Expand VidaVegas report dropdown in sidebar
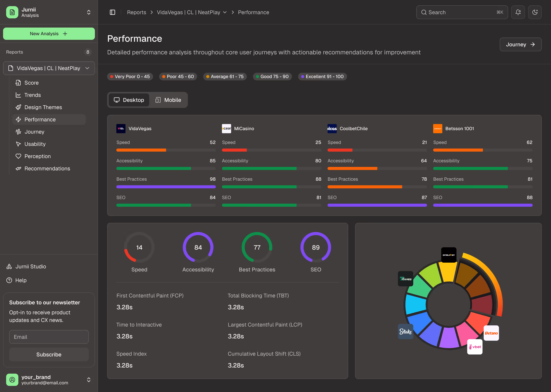Screen dimensions: 551x392 (x=87, y=68)
